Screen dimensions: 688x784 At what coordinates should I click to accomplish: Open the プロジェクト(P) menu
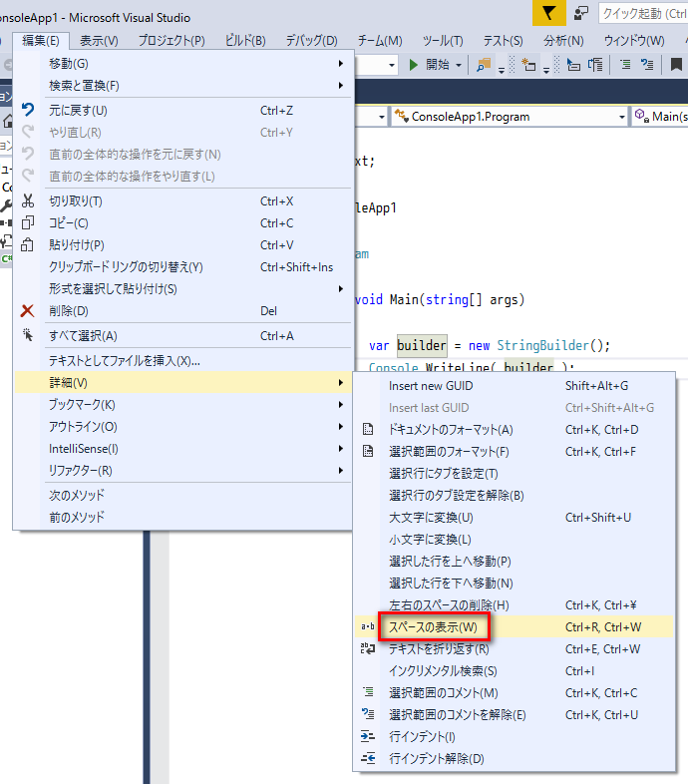172,41
